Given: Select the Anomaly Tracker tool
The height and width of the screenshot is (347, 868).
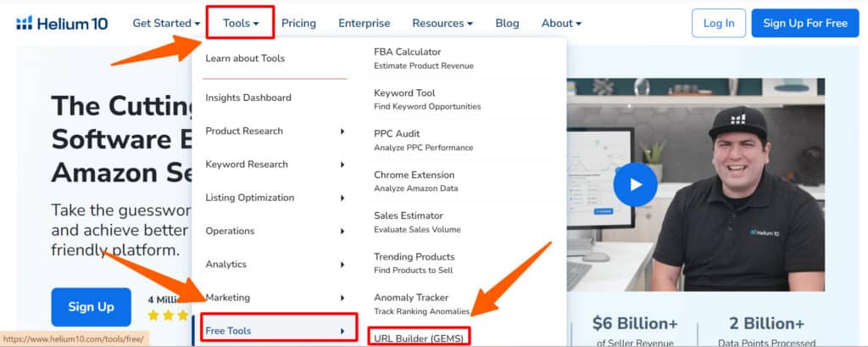Looking at the screenshot, I should point(422,304).
